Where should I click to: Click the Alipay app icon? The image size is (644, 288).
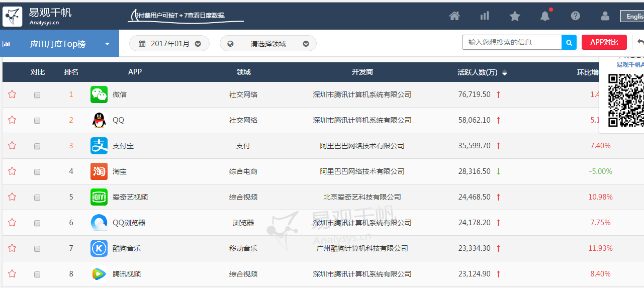(x=99, y=146)
